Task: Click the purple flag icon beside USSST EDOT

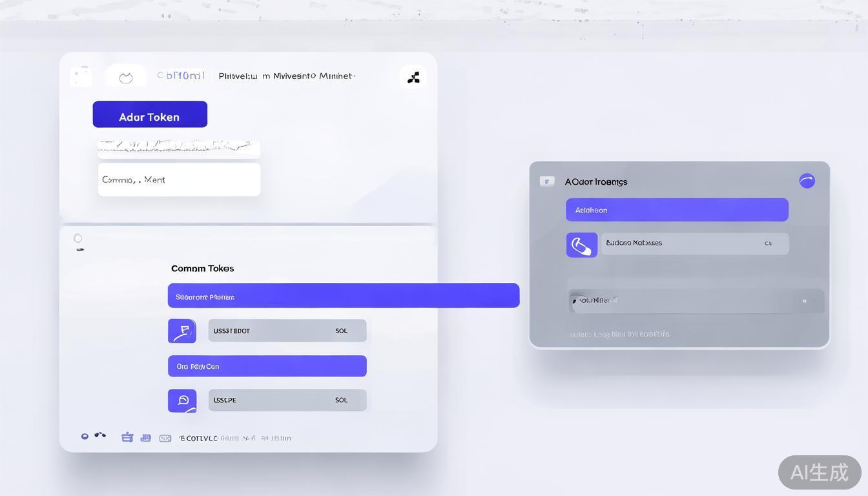Action: coord(182,331)
